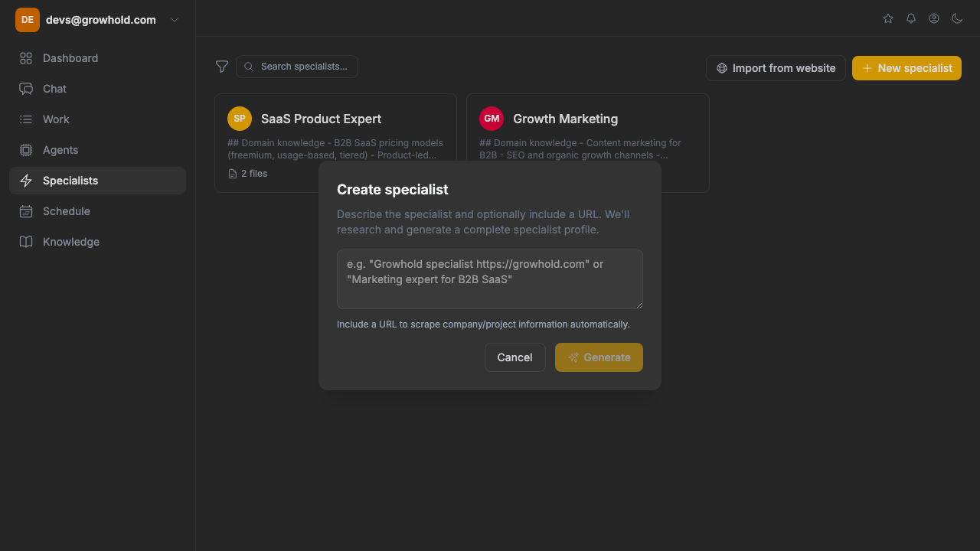Image resolution: width=980 pixels, height=551 pixels.
Task: Click Generate to create the specialist
Action: click(x=599, y=357)
